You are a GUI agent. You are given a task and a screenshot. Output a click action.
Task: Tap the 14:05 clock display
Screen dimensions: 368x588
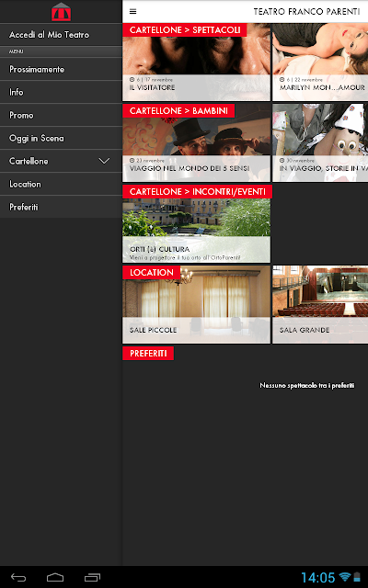coord(317,577)
